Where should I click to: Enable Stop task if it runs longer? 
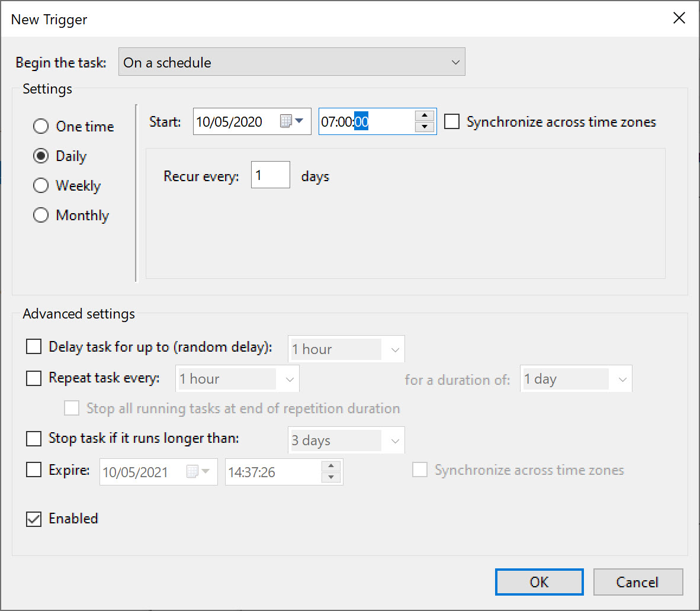34,439
